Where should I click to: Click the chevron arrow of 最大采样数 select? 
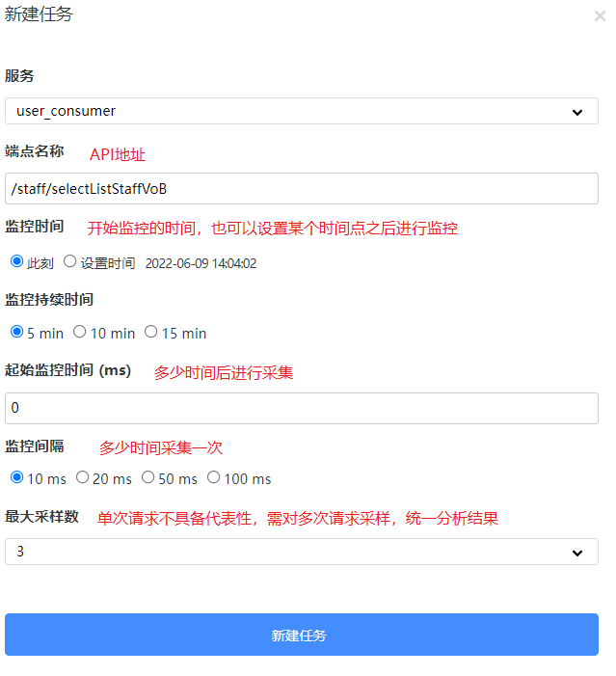coord(577,553)
